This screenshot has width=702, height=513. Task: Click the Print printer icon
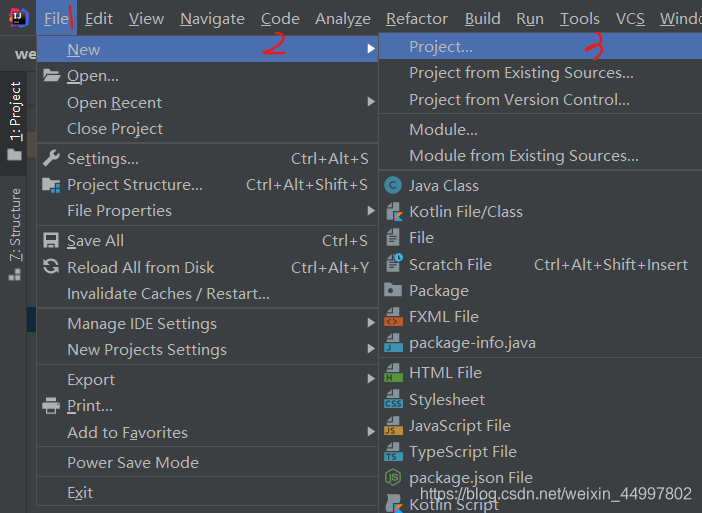pos(51,406)
